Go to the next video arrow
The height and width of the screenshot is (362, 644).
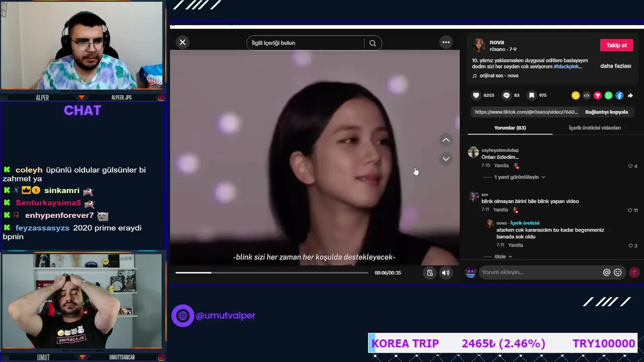click(446, 159)
